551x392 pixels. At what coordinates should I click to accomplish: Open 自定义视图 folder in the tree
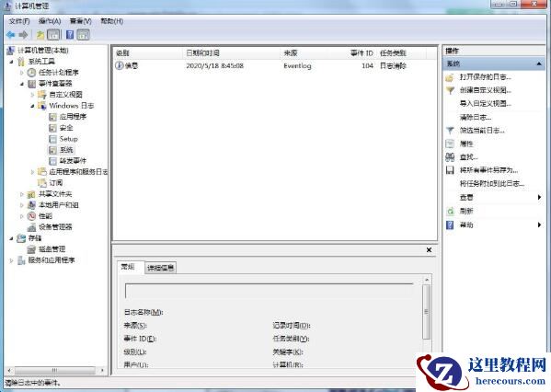[65, 95]
